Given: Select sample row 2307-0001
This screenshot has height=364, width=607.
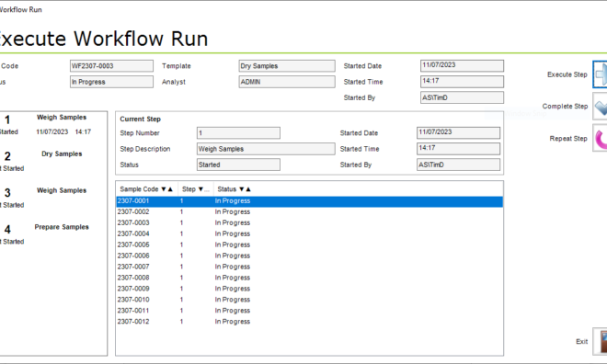Looking at the screenshot, I should click(x=309, y=201).
